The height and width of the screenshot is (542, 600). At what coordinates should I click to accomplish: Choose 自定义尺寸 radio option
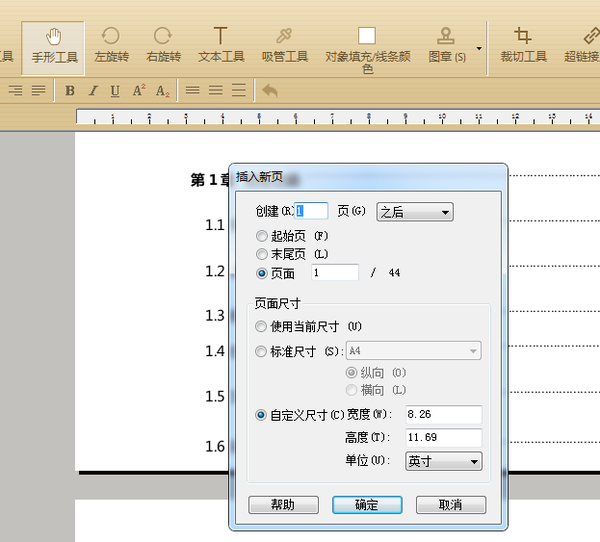coord(261,415)
